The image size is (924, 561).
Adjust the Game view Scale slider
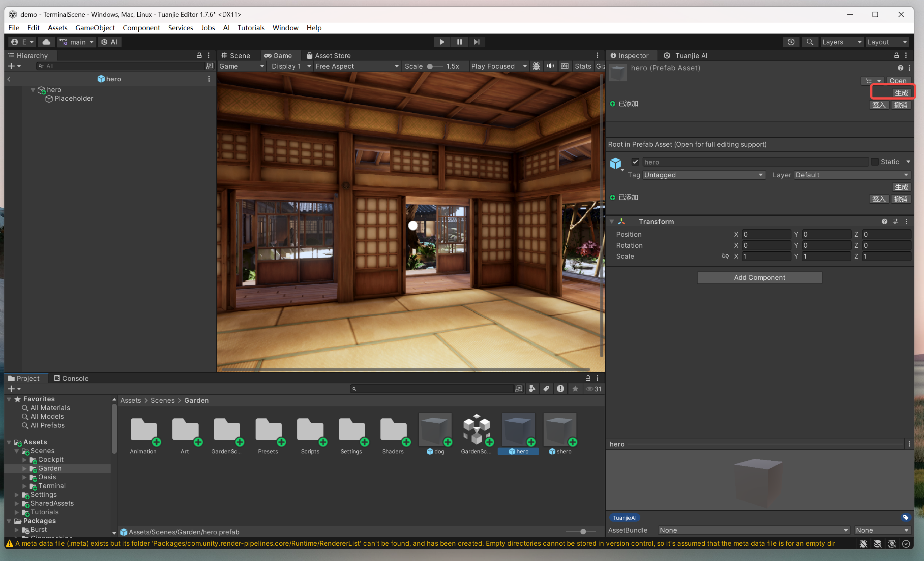(435, 66)
